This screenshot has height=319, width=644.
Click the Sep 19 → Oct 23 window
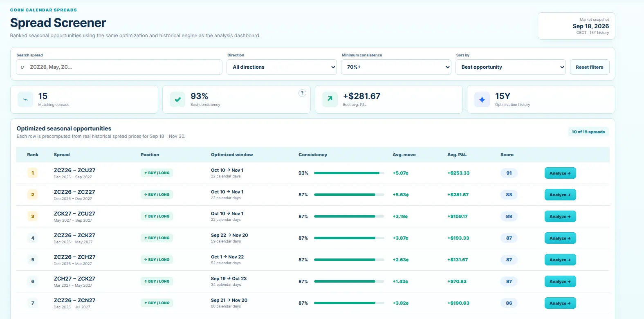229,279
